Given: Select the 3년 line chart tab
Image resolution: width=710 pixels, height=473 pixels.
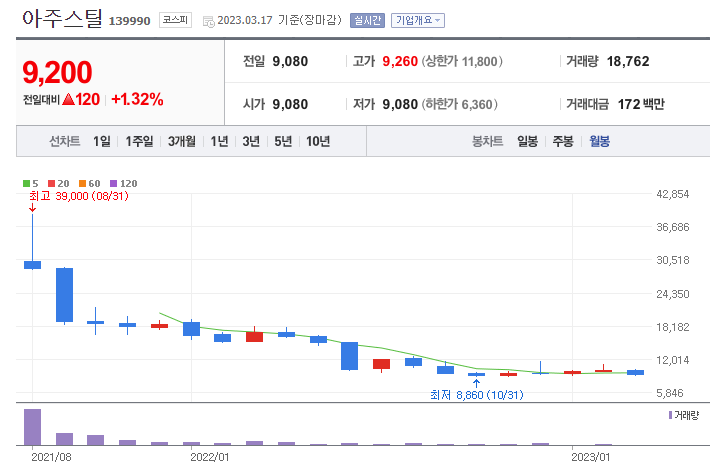Looking at the screenshot, I should pyautogui.click(x=251, y=141).
